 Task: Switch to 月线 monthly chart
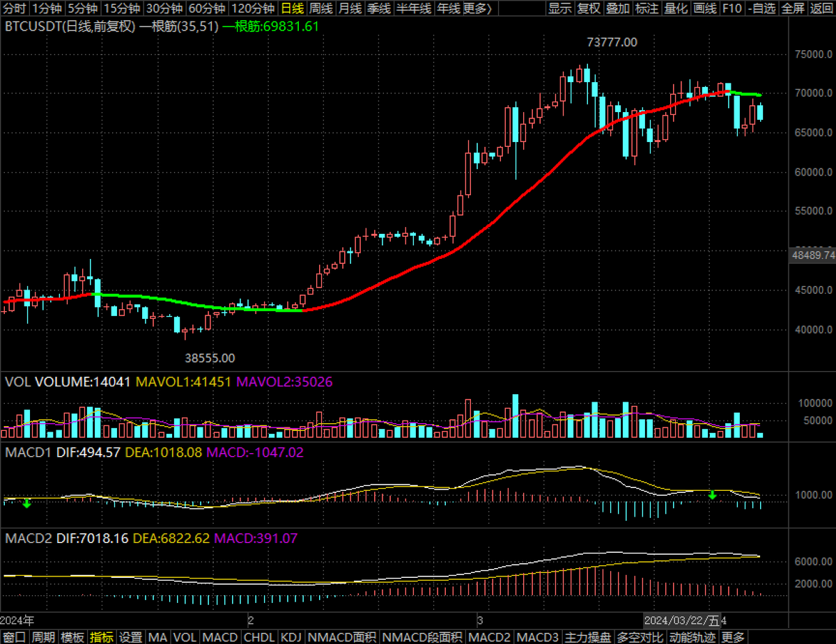[350, 8]
